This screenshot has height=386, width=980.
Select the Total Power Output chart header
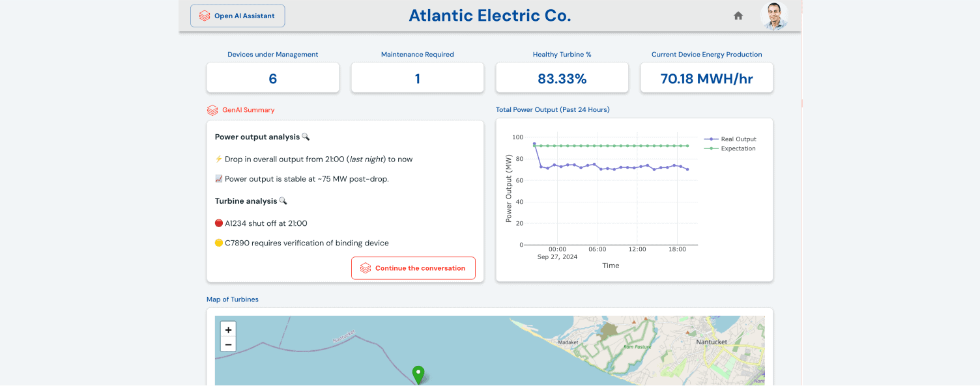pos(553,109)
